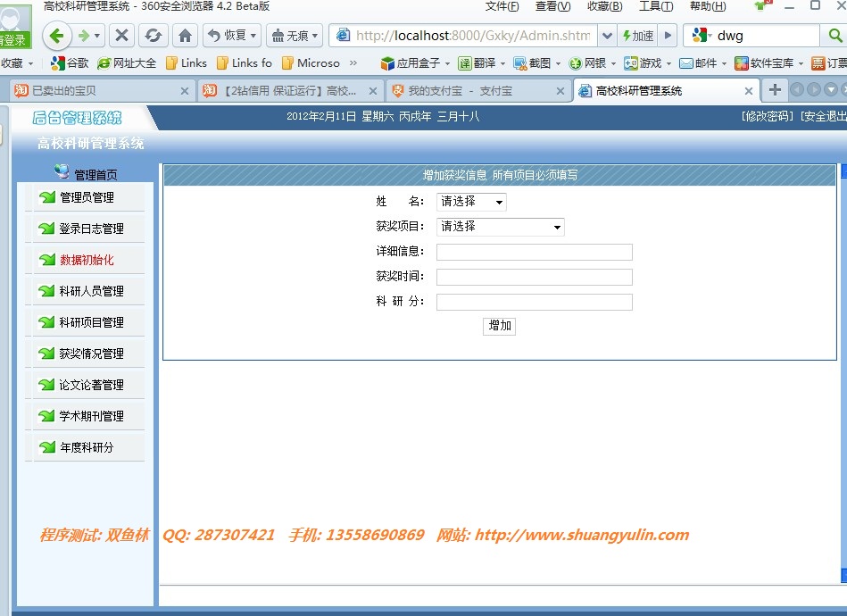Open the 帮助(H) menu

(708, 6)
